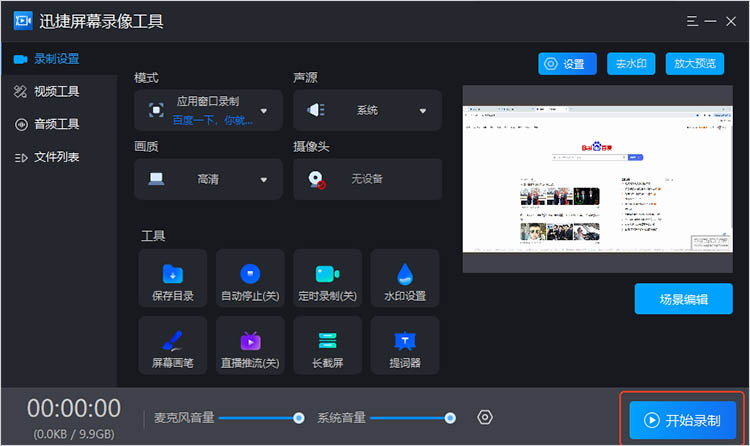Click the 去水印 button

coord(631,64)
